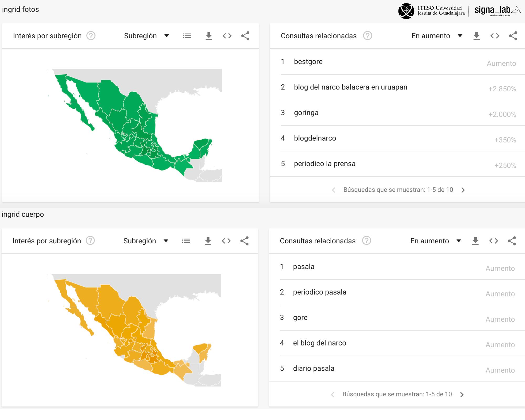Download ingrid cuerpo subregion data
525x420 pixels.
(208, 241)
